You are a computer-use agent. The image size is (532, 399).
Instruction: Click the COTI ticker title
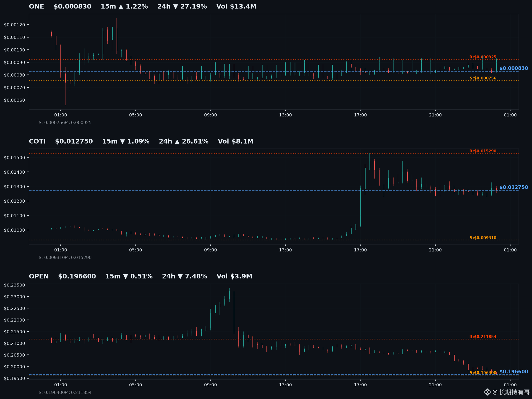point(37,142)
